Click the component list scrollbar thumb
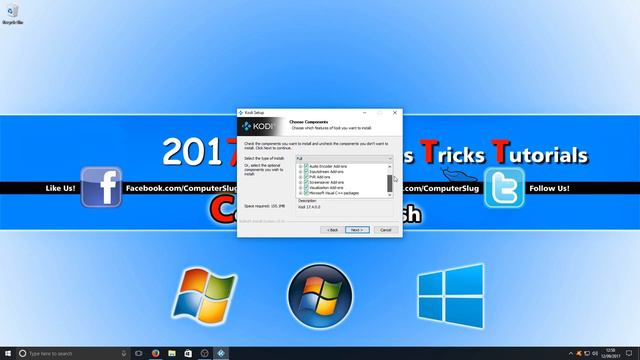This screenshot has height=360, width=640. coord(390,183)
